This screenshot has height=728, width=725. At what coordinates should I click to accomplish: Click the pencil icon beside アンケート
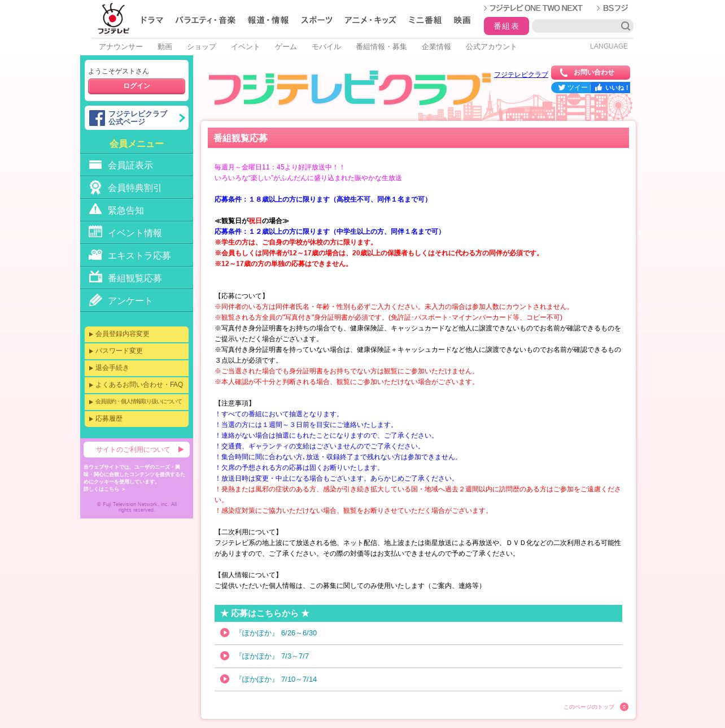95,300
